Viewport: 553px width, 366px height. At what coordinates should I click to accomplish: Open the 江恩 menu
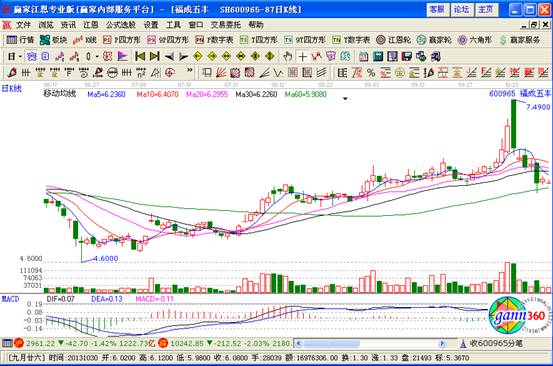91,25
